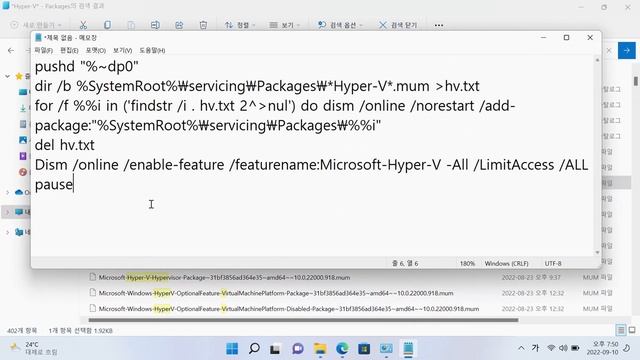Click the 검색 닫기 button in Explorer
Screen dimensions: 640x360
(x=398, y=25)
